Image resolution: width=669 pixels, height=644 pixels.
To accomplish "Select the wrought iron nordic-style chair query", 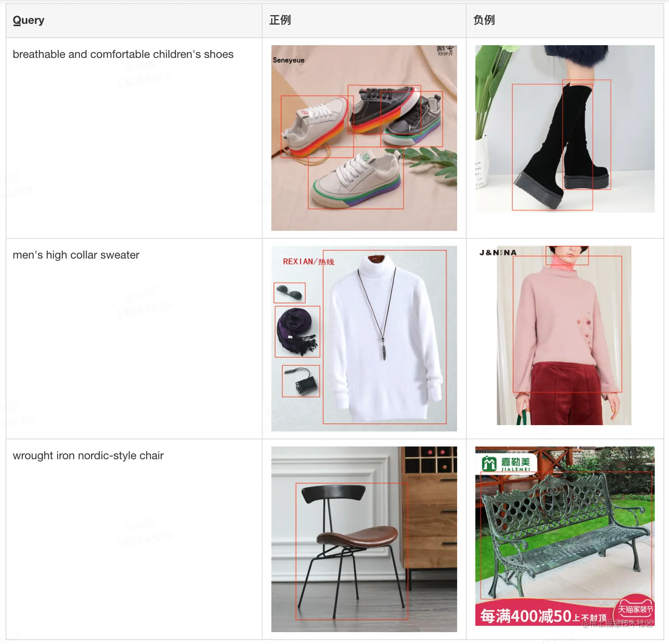I will click(x=88, y=456).
